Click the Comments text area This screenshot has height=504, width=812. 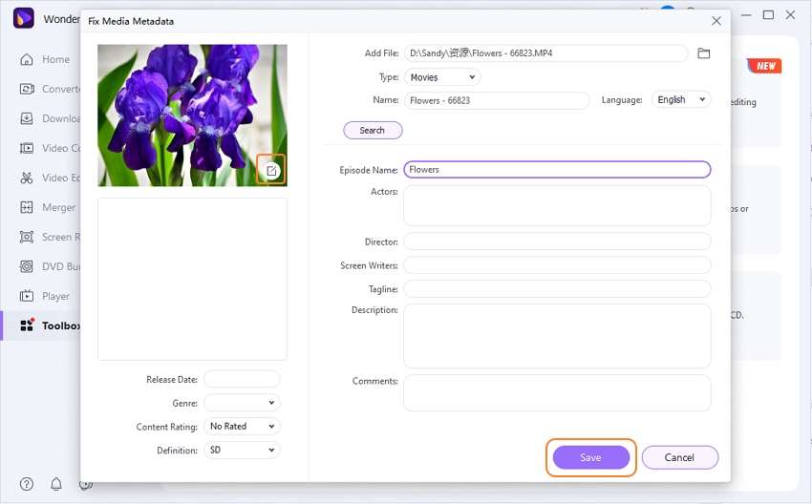click(x=557, y=392)
